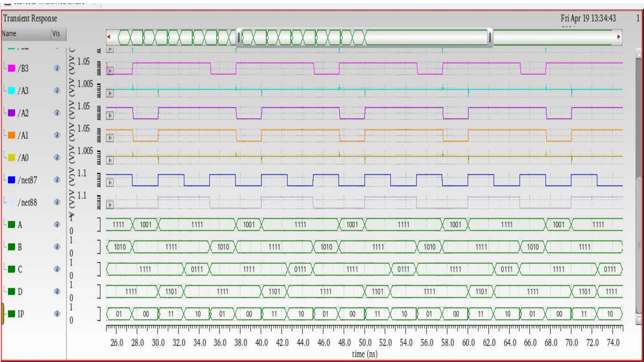
Task: Toggle visibility of the /A2 signal
Action: (57, 113)
